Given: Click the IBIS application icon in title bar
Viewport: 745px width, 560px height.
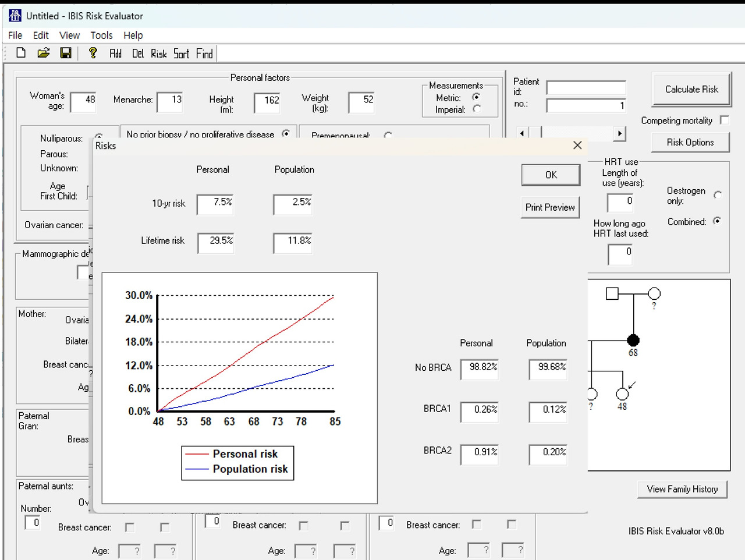Looking at the screenshot, I should [15, 16].
